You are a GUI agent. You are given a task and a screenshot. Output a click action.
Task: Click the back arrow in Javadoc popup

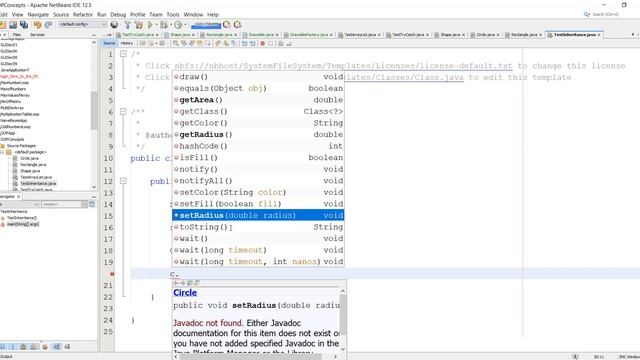click(176, 283)
